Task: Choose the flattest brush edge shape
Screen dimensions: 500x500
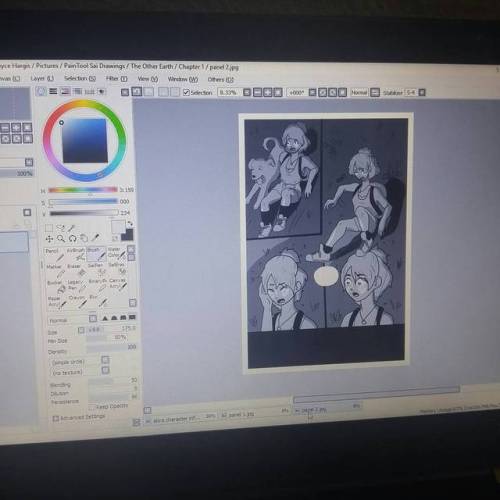Action: [x=132, y=317]
